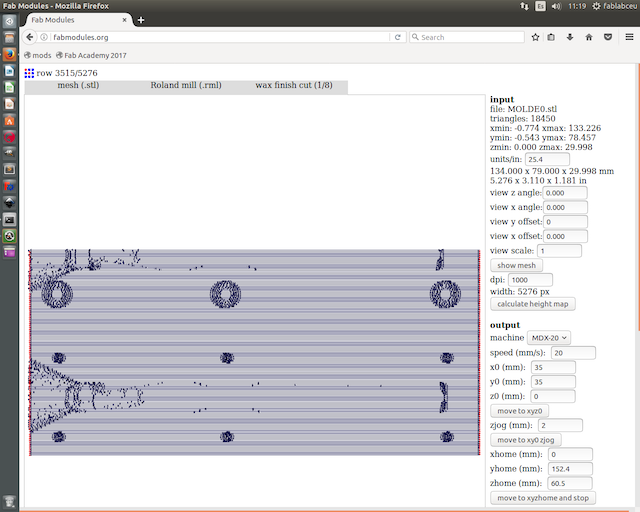Click the browser Search box
The image size is (640, 512).
pos(467,37)
